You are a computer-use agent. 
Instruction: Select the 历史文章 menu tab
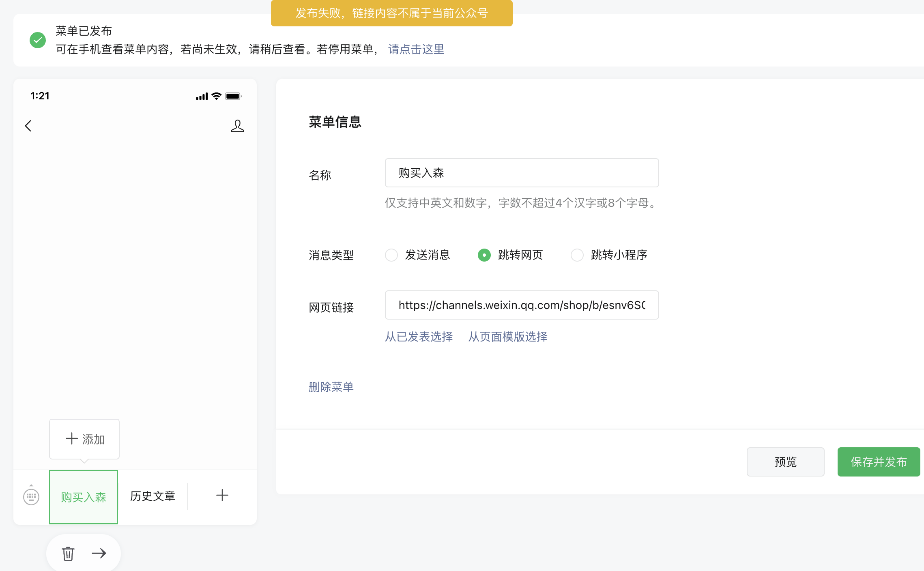click(x=153, y=496)
